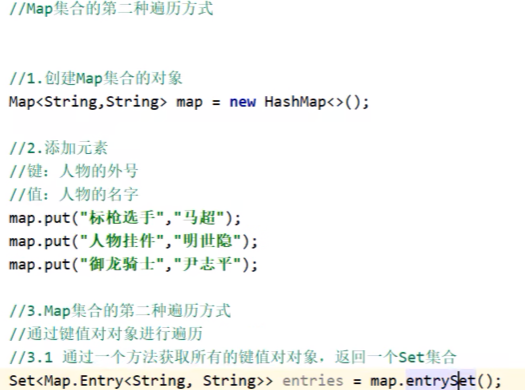Click the comment '//Map集合的第二种遍历方式' at top
Screen dimensions: 525x390
(111, 9)
